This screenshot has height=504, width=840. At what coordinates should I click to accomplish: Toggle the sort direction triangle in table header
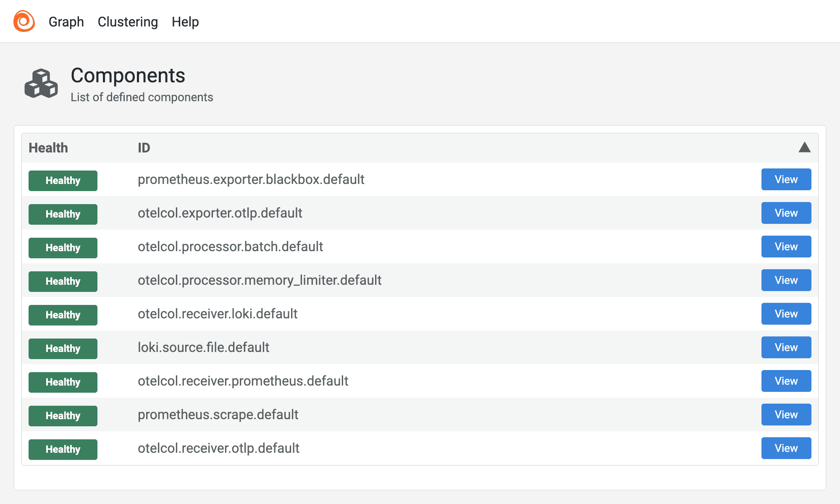[x=804, y=148]
